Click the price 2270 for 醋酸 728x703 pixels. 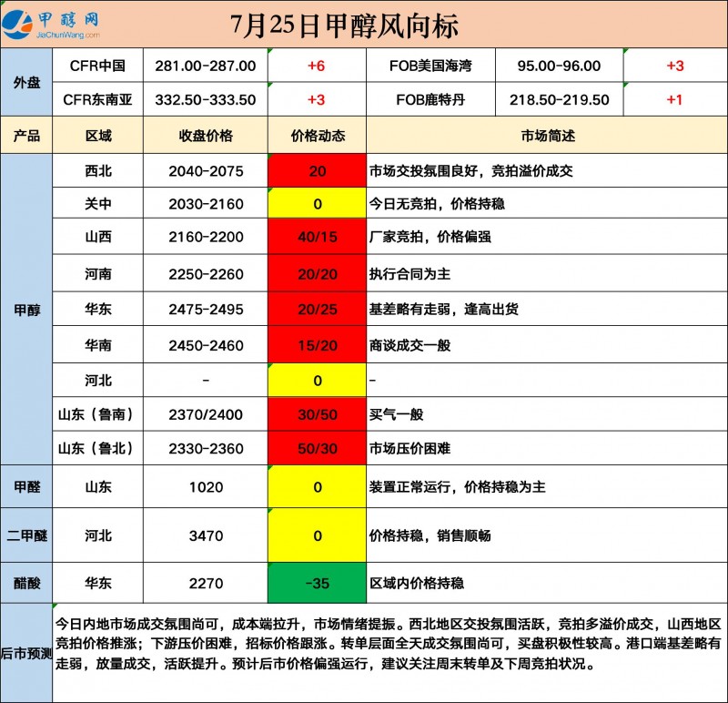[206, 583]
